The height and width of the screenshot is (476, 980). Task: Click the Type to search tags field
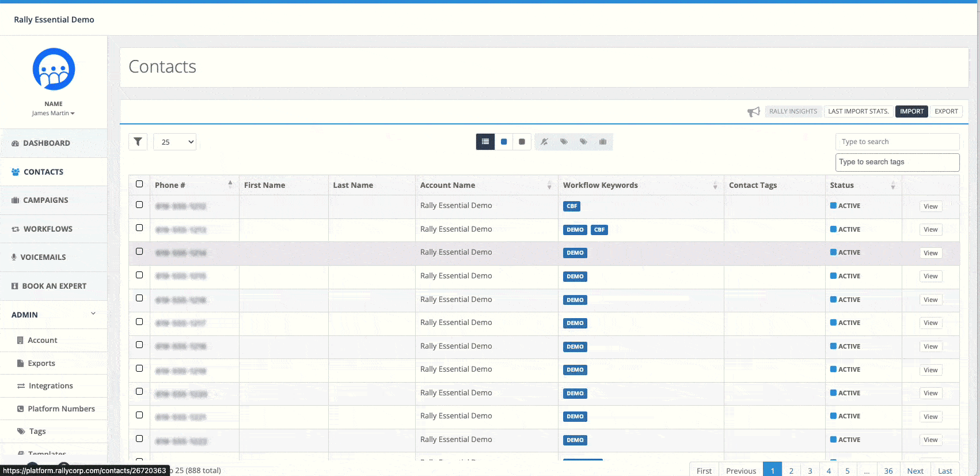897,163
